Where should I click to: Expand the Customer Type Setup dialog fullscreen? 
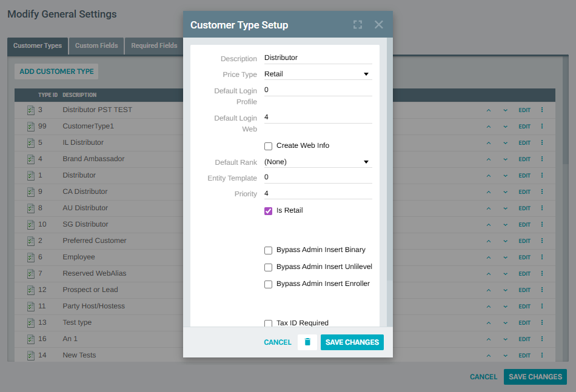[358, 25]
